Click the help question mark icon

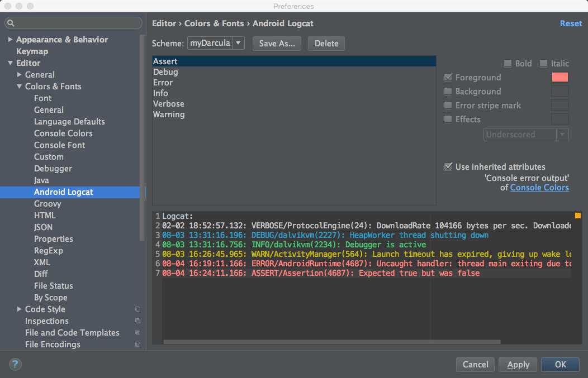click(15, 365)
